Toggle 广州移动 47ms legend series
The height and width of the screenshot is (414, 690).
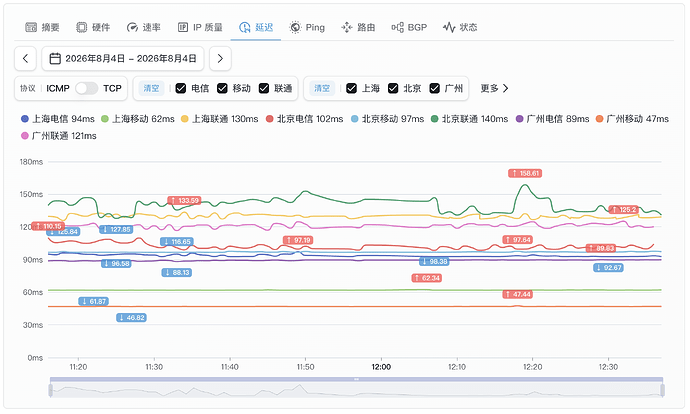click(632, 119)
